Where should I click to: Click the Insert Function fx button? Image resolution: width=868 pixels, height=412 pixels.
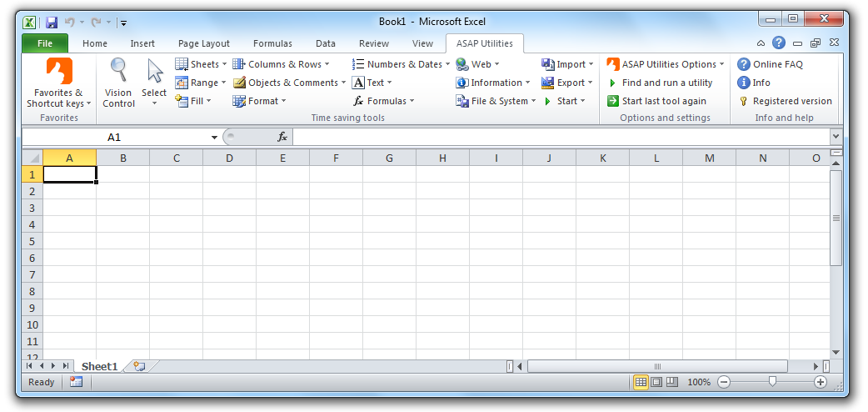click(x=282, y=137)
